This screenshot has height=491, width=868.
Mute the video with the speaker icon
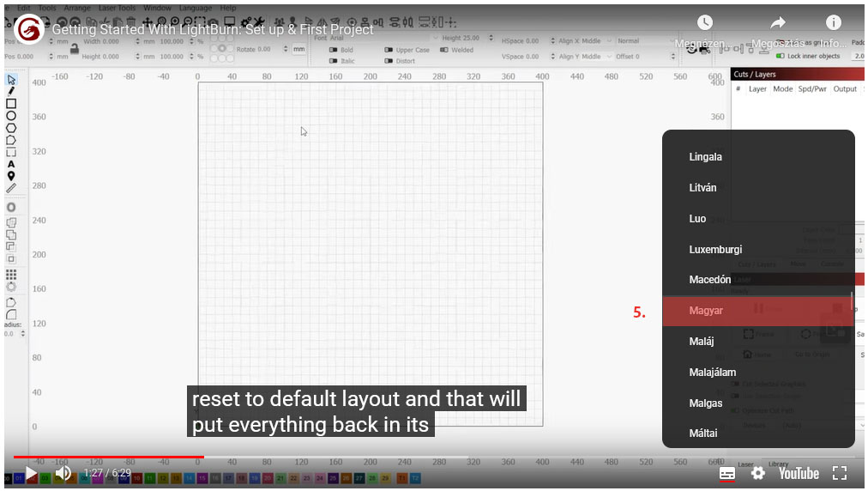pos(63,473)
